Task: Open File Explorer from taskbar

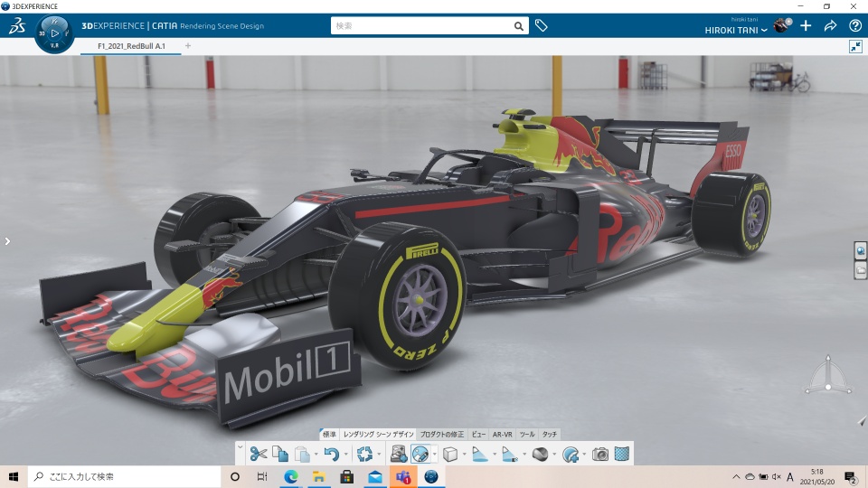Action: point(319,476)
